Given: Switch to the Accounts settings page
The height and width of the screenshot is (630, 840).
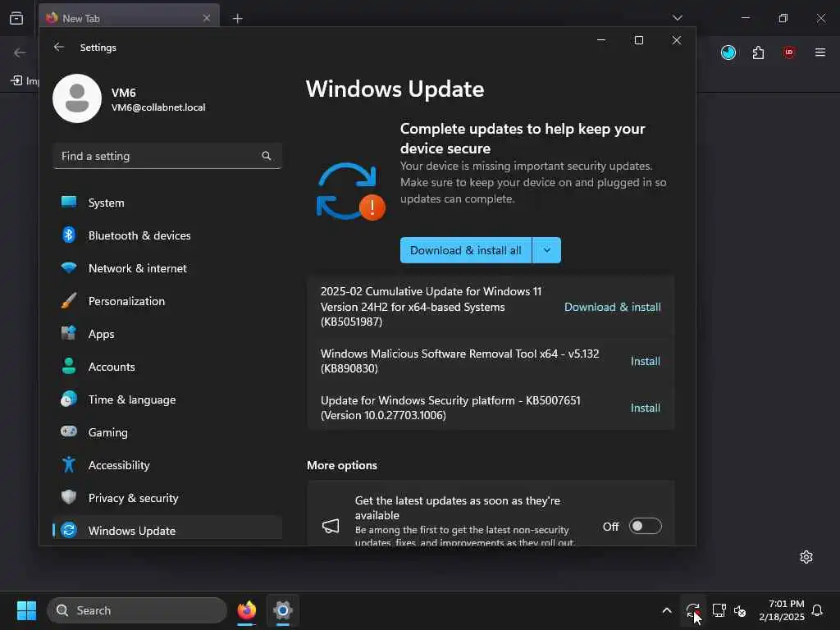Looking at the screenshot, I should click(167, 367).
